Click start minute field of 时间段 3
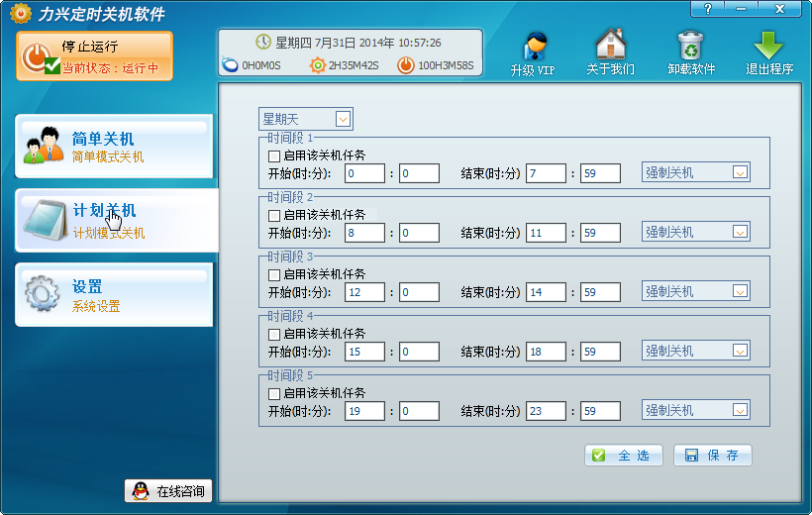This screenshot has width=812, height=515. point(419,292)
